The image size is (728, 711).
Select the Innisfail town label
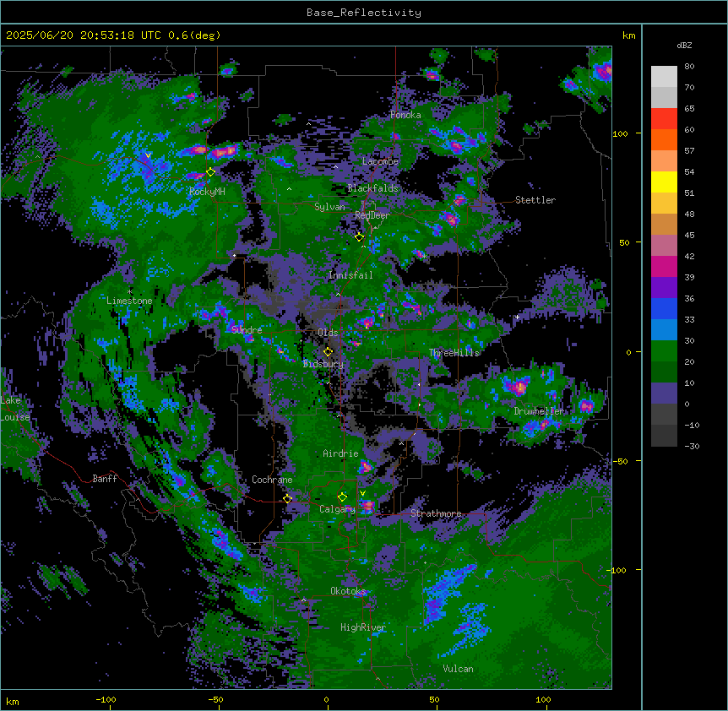click(350, 275)
